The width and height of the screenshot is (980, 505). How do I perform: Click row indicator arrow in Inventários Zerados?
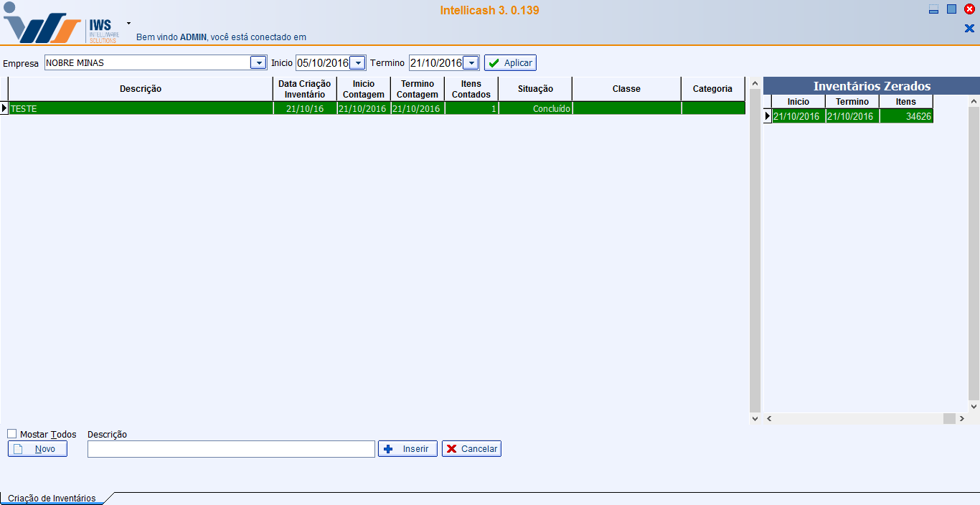pos(768,116)
